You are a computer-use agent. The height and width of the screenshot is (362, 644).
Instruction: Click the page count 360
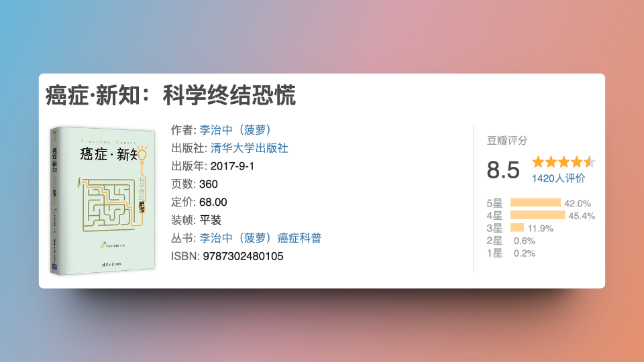coord(209,184)
